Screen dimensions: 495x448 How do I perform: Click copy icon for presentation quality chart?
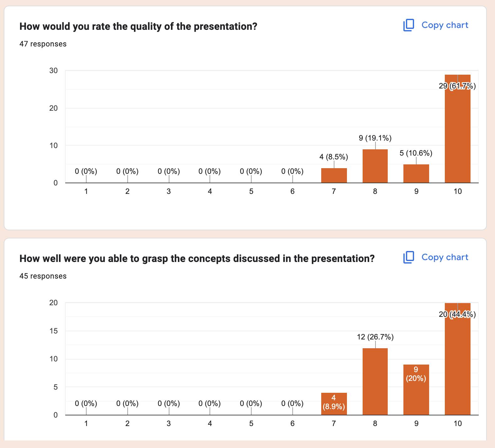pos(408,25)
